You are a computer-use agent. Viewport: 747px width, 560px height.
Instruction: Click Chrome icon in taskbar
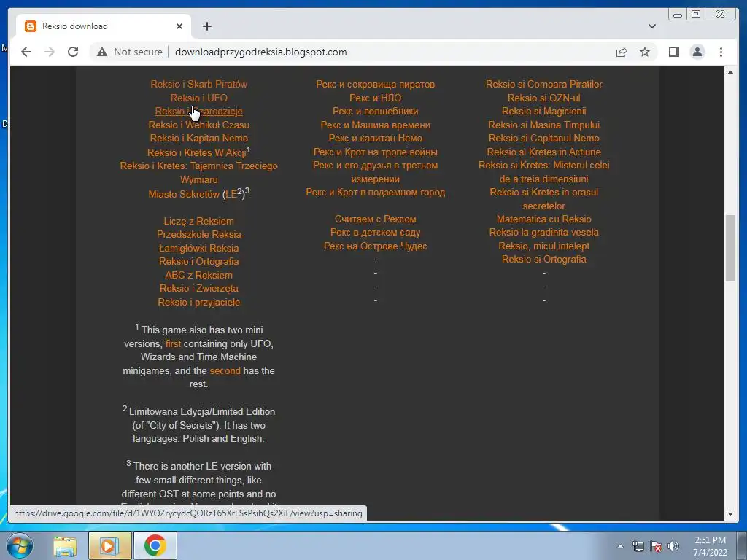point(155,545)
